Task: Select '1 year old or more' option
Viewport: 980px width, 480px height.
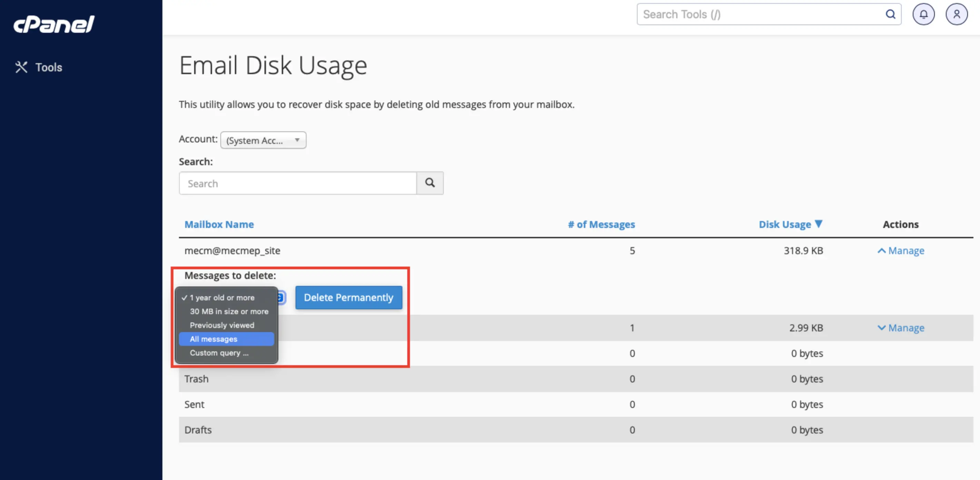Action: [226, 298]
